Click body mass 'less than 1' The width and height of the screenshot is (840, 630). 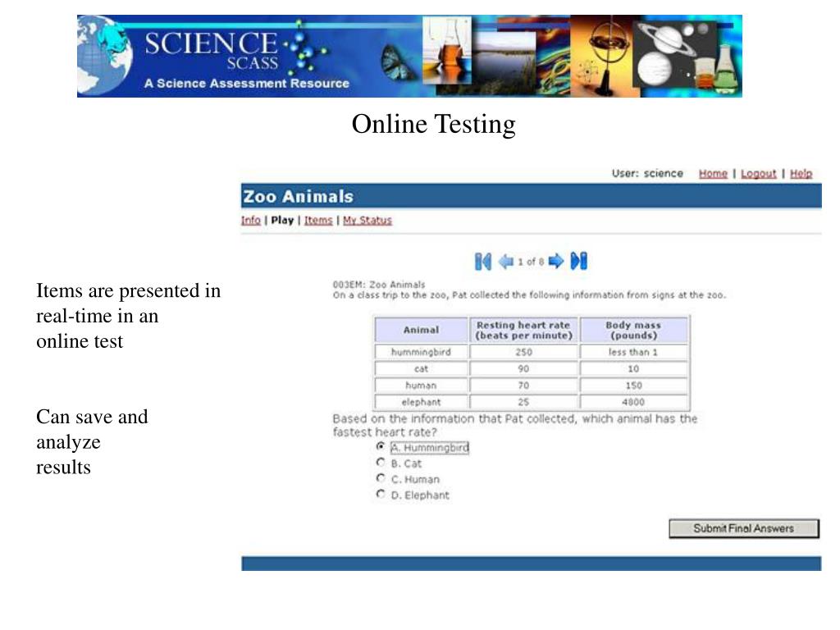pos(633,352)
